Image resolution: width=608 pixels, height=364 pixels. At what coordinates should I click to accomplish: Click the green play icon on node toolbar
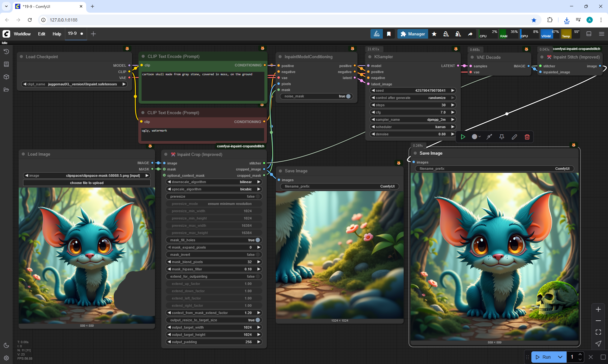[x=463, y=137]
